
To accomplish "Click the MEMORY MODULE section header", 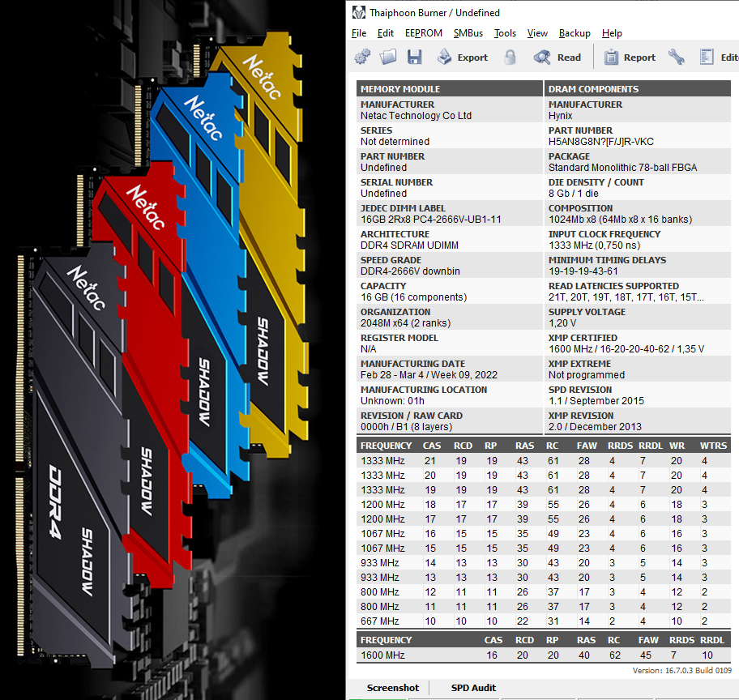I will click(450, 88).
